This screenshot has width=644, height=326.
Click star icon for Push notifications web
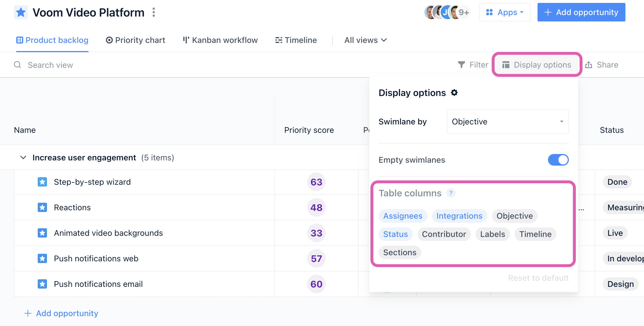point(42,258)
